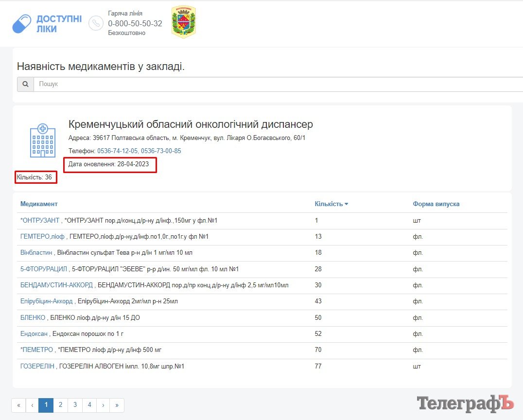Jump to the last page with » button
This screenshot has height=420, width=523.
pos(117,405)
